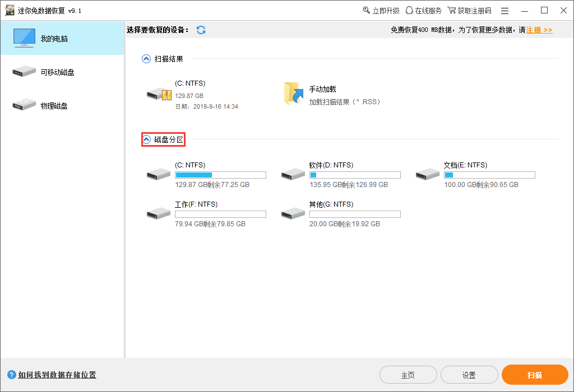Click the scan result C: NTFS drive icon
574x392 pixels.
159,94
